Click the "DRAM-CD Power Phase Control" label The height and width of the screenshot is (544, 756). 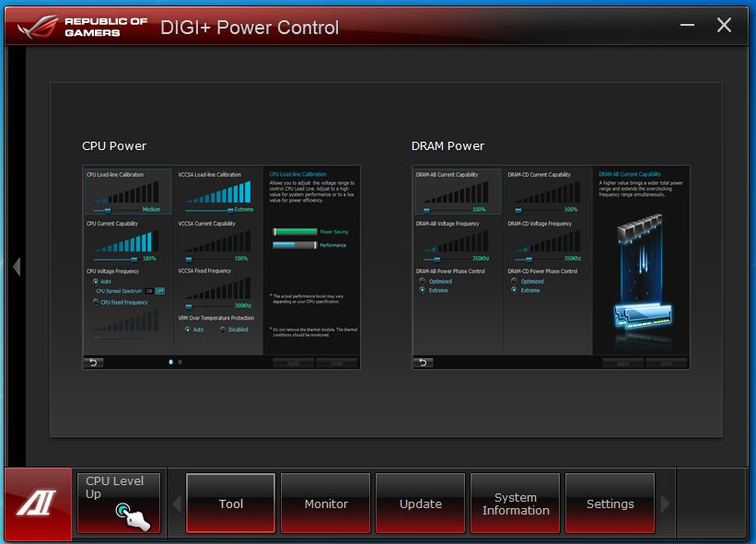point(542,272)
